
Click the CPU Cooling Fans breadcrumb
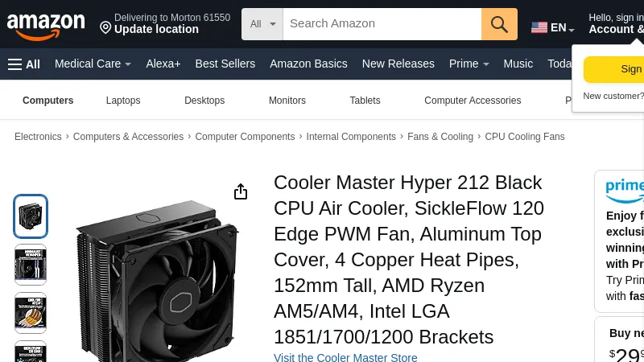[524, 137]
